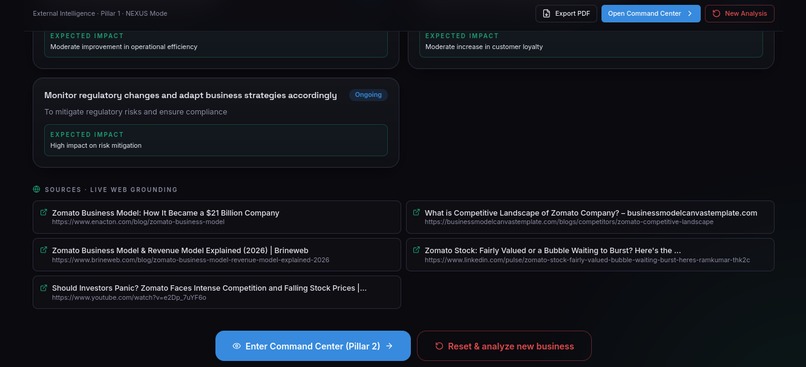Viewport: 806px width, 367px height.
Task: Click the chevron in Open Command Center
Action: [x=690, y=14]
